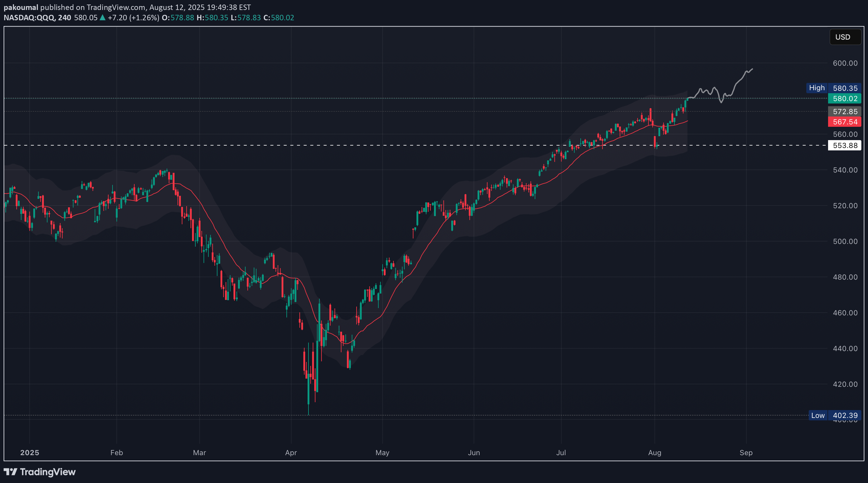Click the 600.00 price axis label
868x483 pixels.
845,63
